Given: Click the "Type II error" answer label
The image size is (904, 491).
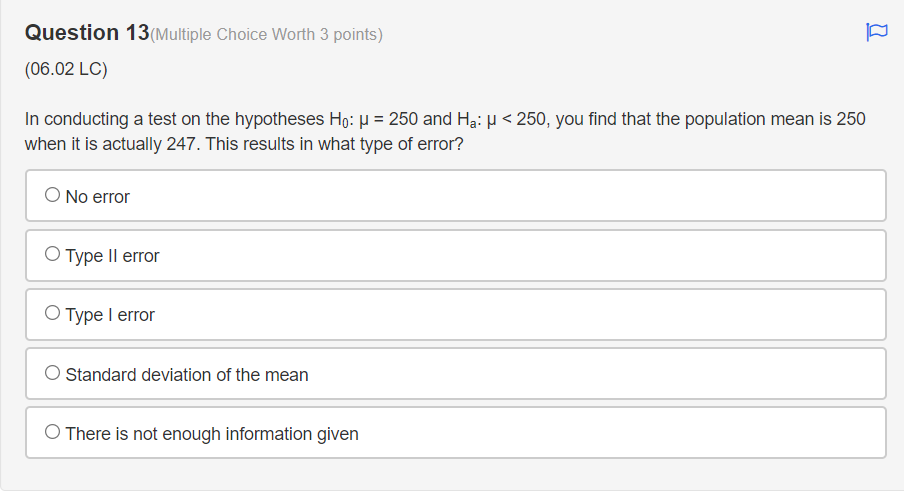Looking at the screenshot, I should point(112,256).
